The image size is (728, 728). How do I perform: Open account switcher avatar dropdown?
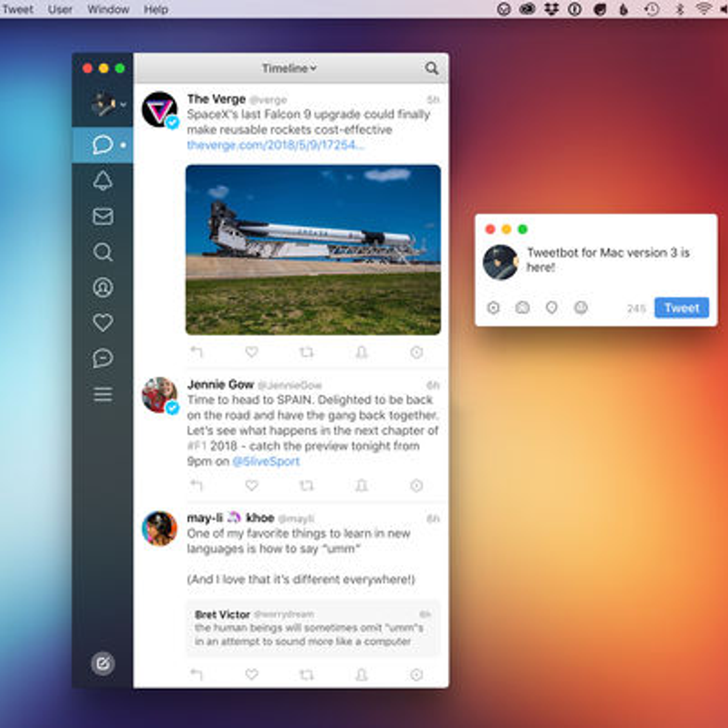tap(109, 104)
